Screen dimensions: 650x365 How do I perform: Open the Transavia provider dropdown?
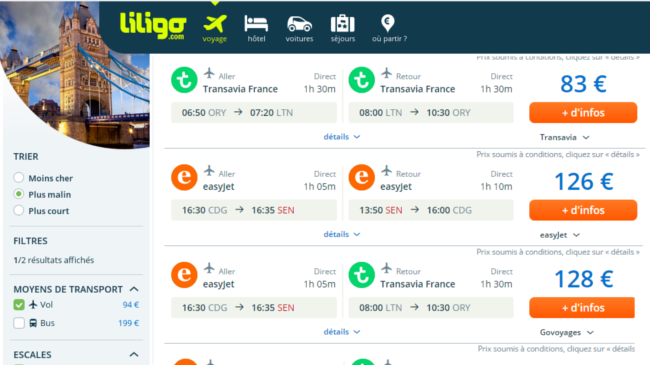click(564, 137)
